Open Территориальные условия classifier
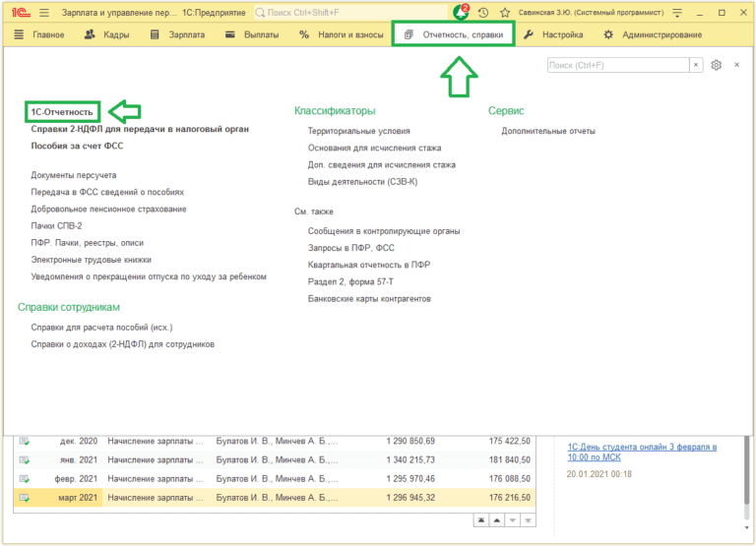The image size is (756, 546). [x=358, y=131]
